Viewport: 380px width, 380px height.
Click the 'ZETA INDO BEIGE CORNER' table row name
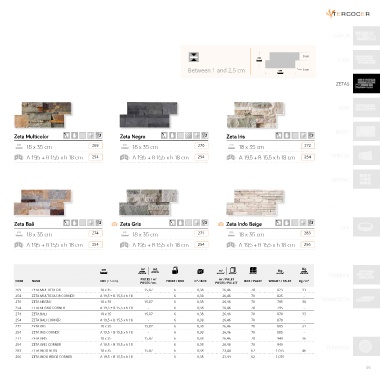(x=51, y=357)
